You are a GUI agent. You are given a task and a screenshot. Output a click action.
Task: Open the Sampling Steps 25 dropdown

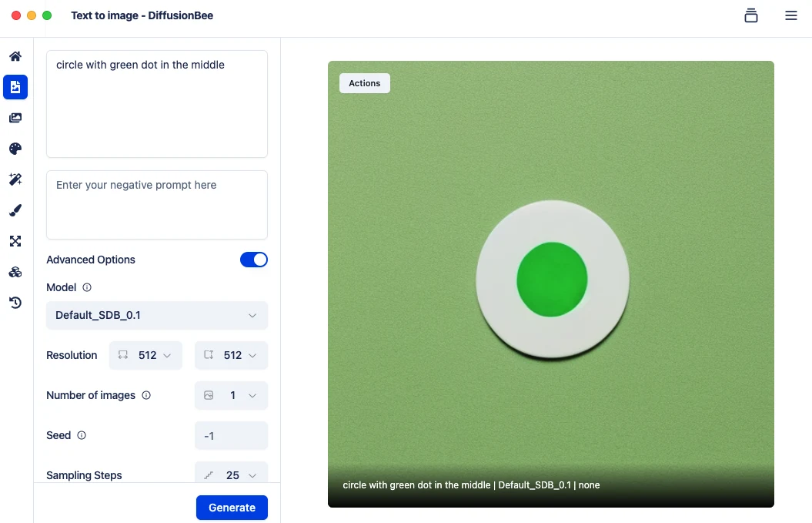click(231, 474)
